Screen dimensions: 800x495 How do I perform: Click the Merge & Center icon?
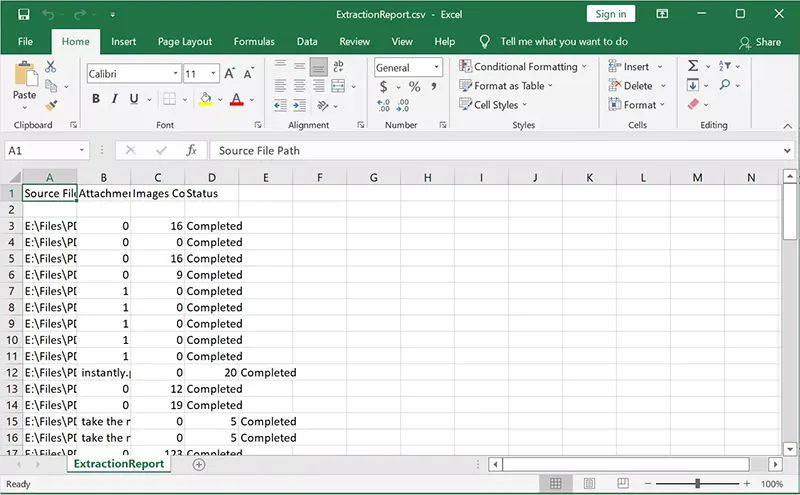[x=338, y=86]
